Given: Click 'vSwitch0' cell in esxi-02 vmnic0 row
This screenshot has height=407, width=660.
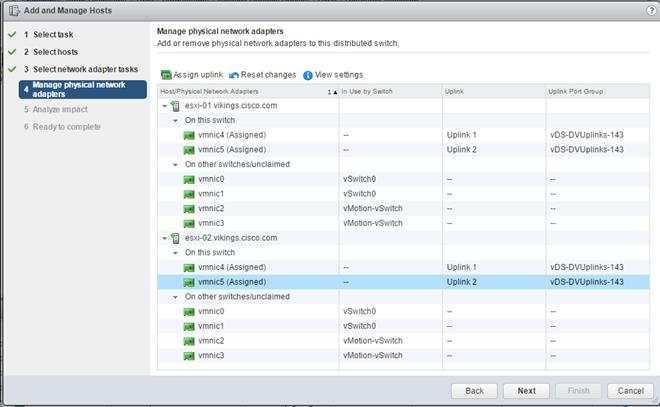Looking at the screenshot, I should [359, 311].
